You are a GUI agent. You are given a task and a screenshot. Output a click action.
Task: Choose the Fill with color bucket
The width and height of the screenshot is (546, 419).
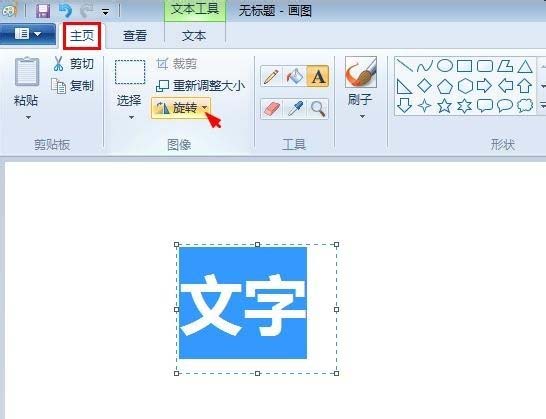(295, 76)
